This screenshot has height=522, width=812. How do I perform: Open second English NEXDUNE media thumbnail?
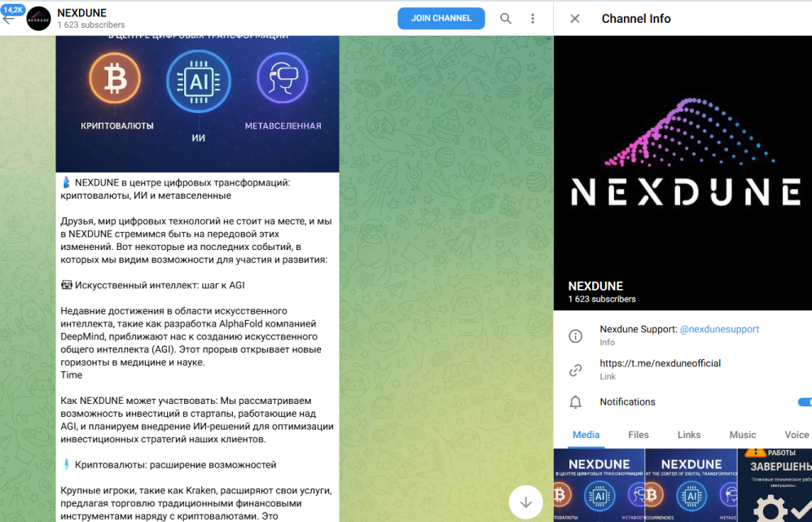(x=691, y=485)
